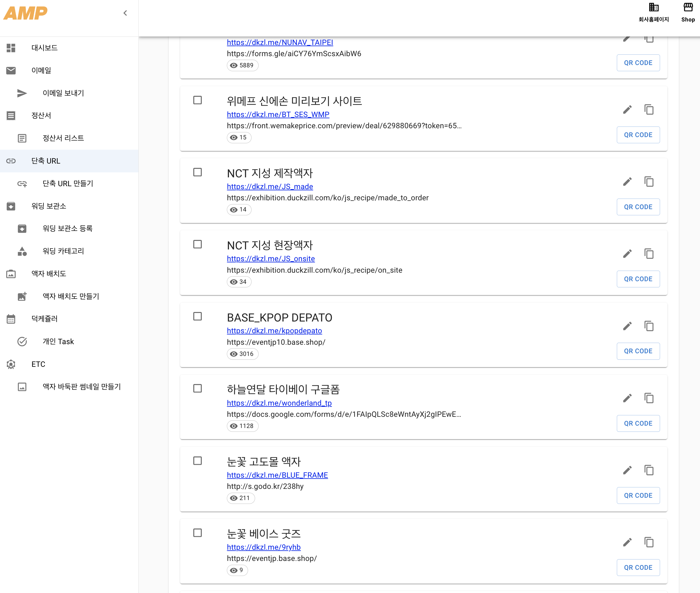
Task: Edit the 하늘연달 타이베이 구글폼 entry
Action: coord(627,398)
